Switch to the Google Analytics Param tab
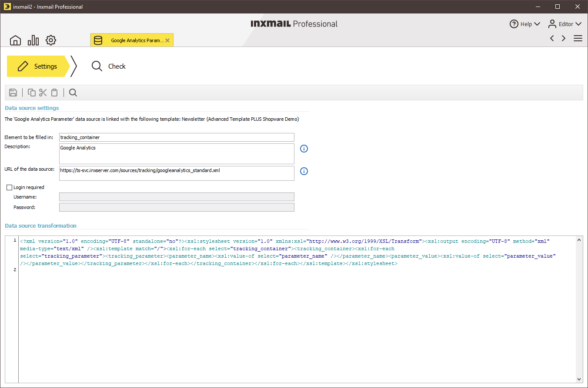Screen dimensions: 588x388 coord(132,40)
